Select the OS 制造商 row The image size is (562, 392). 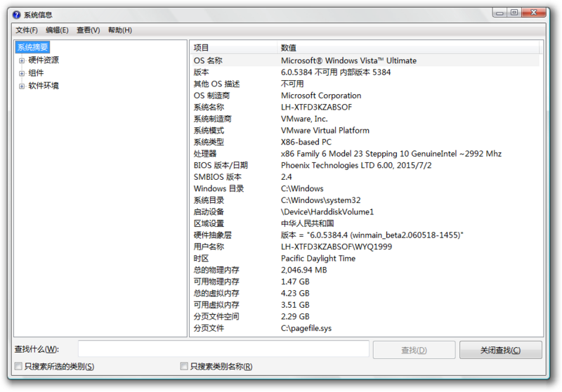click(366, 96)
